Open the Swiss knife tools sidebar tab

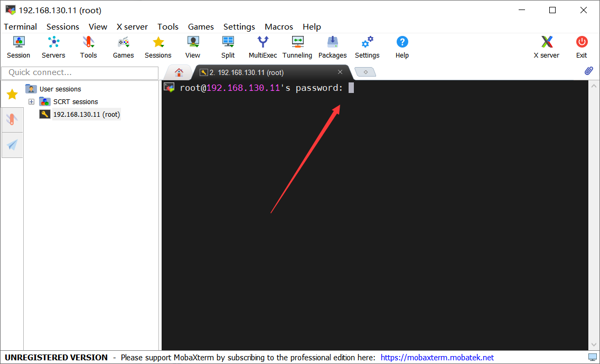(12, 120)
